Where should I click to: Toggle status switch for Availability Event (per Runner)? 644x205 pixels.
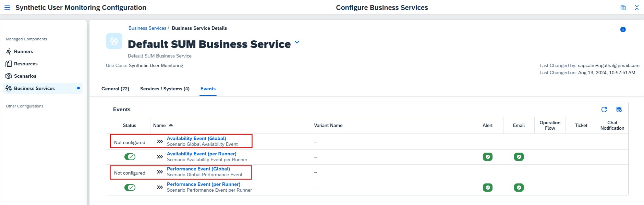[x=130, y=157]
